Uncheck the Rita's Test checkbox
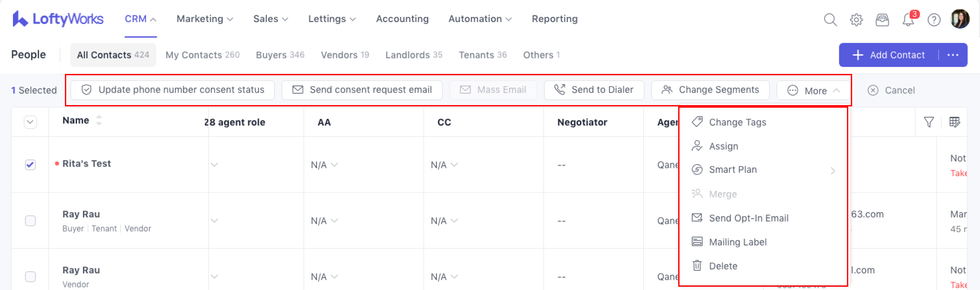 pos(31,164)
